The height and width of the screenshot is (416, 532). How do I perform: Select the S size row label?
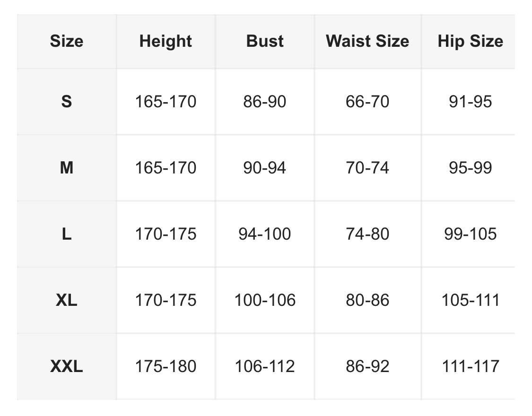(67, 102)
